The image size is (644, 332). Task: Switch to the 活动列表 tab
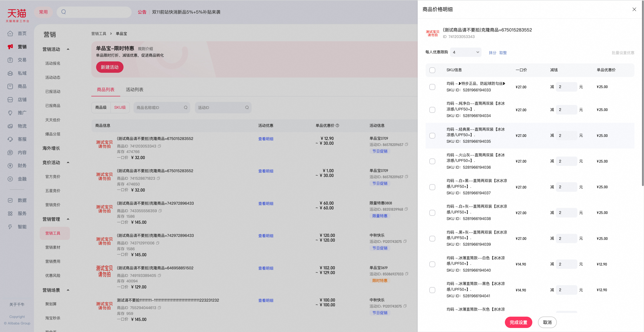135,90
